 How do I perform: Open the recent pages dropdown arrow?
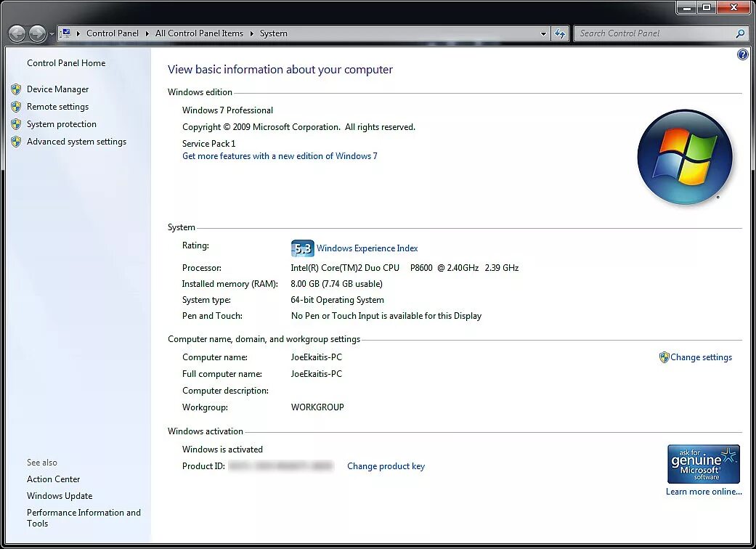(52, 34)
